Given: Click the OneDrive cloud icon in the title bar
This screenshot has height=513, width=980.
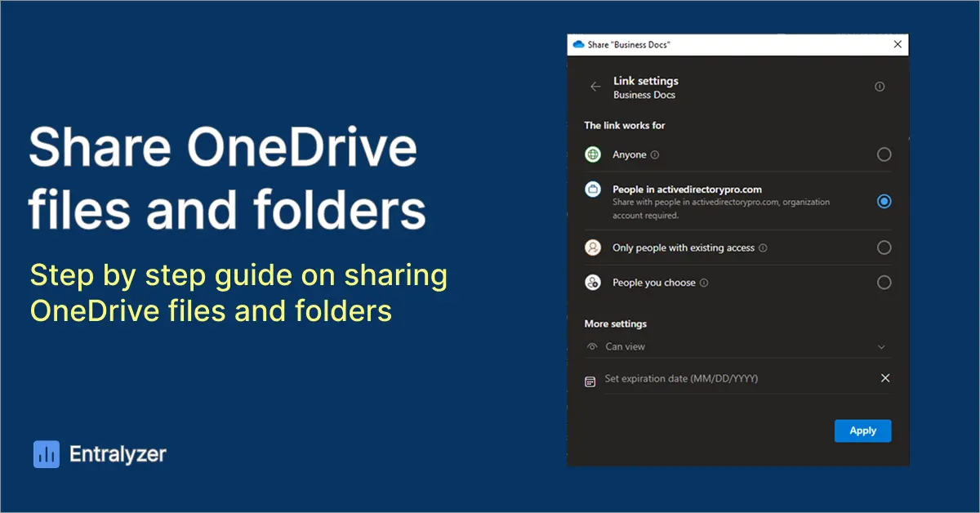Looking at the screenshot, I should (579, 44).
